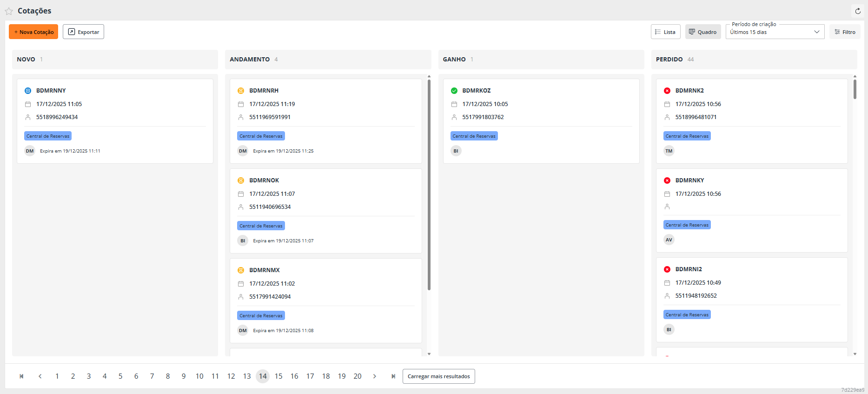The height and width of the screenshot is (394, 868).
Task: Open the Período de criação dropdown
Action: (x=775, y=32)
